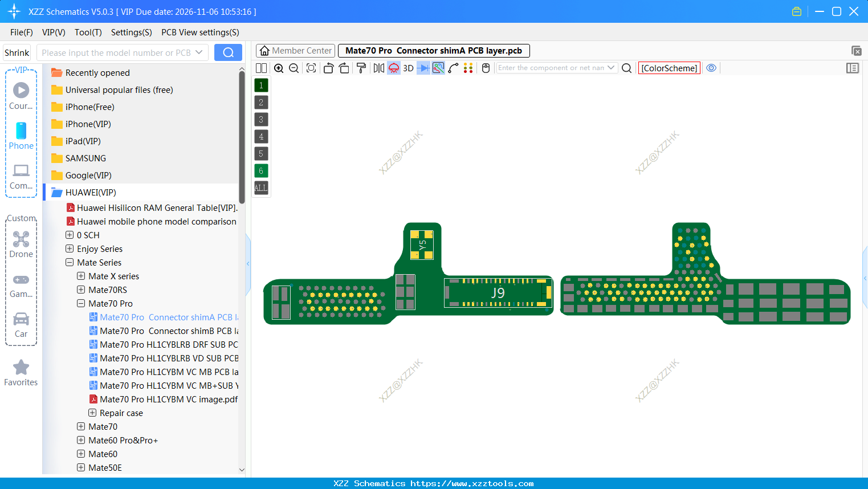Screen dimensions: 868x489
Task: Open the colored dots pin icon
Action: pyautogui.click(x=468, y=68)
